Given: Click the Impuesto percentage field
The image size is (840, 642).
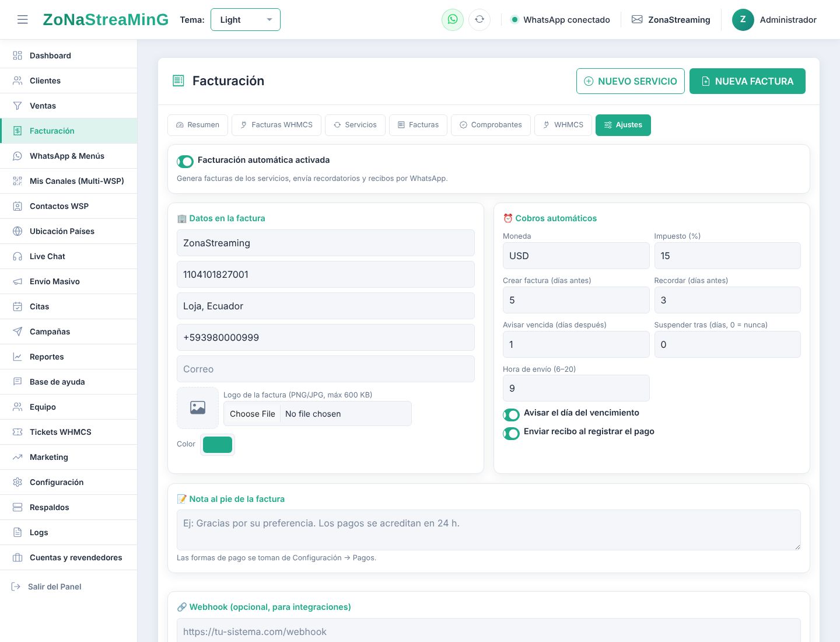Looking at the screenshot, I should [727, 256].
